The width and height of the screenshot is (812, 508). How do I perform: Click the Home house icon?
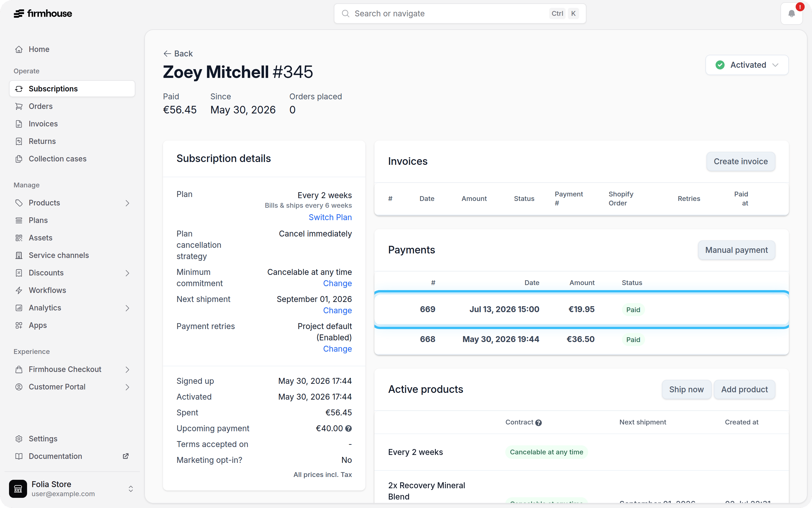[19, 49]
